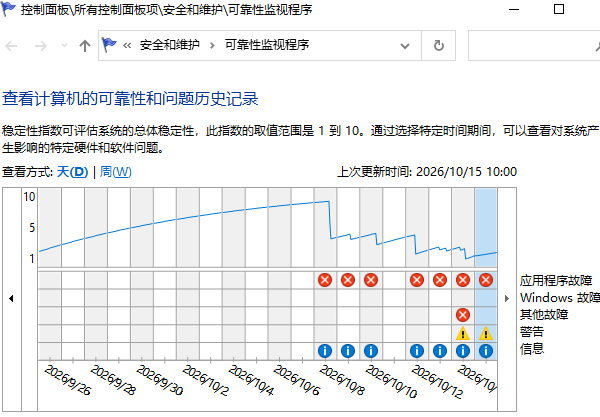Click the 信息 row label
The height and width of the screenshot is (417, 600).
tap(532, 349)
